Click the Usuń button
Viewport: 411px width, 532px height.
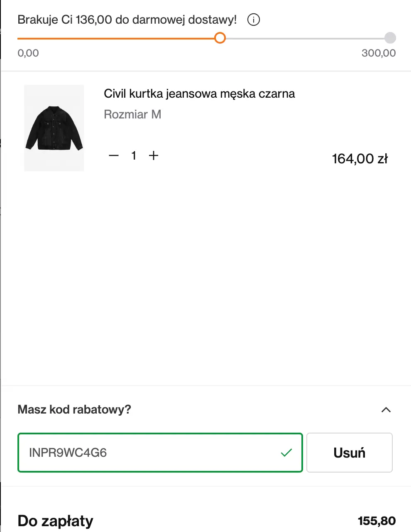(x=349, y=453)
